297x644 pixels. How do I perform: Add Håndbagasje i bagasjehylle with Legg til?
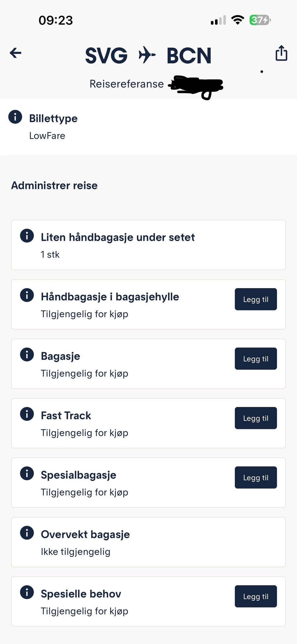tap(256, 299)
